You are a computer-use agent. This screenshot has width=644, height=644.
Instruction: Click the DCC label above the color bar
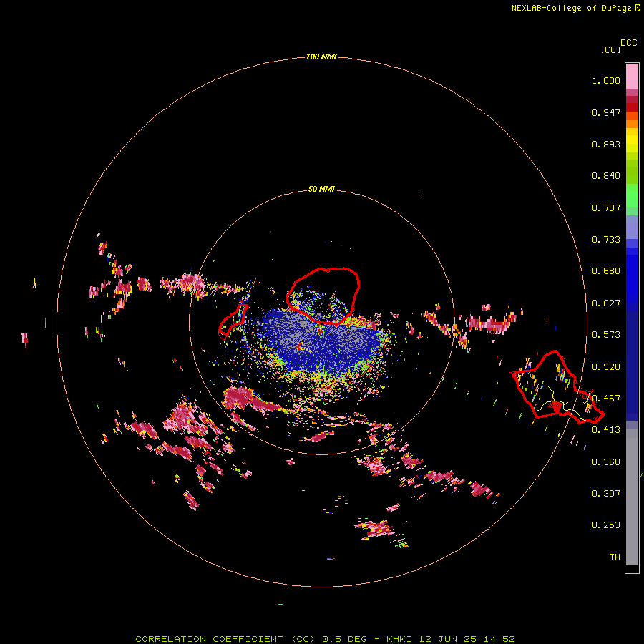coord(629,43)
